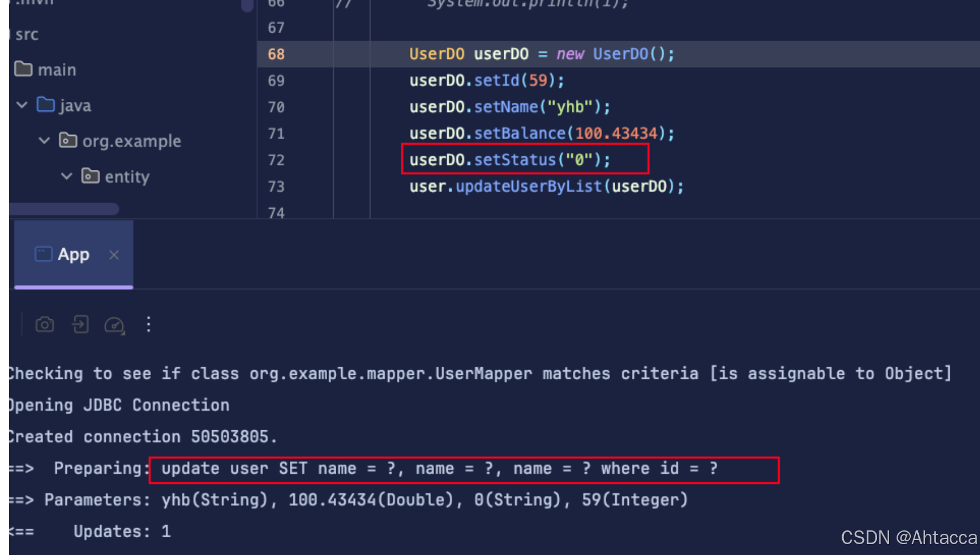Click the 'Opening JDBC Connection' log line

(119, 405)
